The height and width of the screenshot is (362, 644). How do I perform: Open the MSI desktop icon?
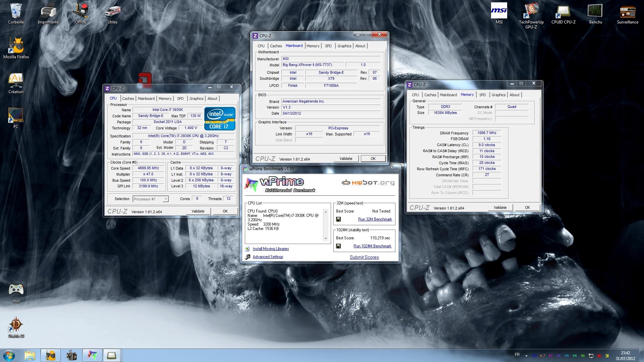tap(499, 14)
